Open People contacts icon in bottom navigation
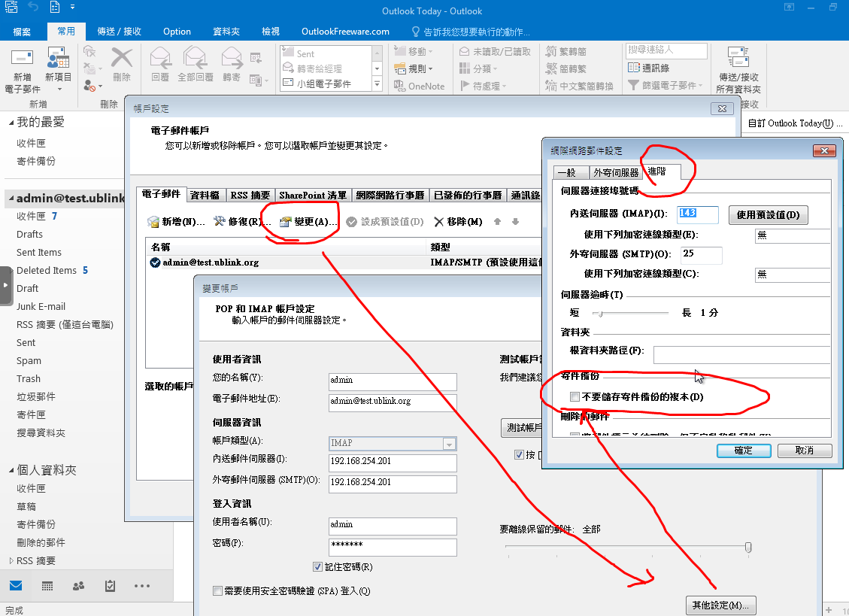The image size is (849, 616). pos(78,586)
